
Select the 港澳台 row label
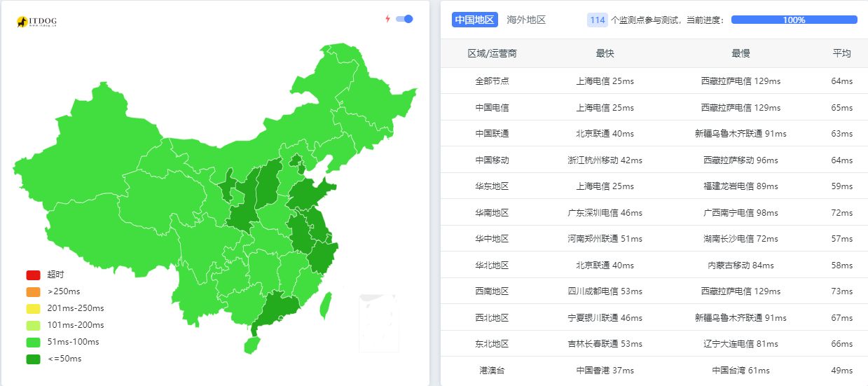[x=492, y=371]
